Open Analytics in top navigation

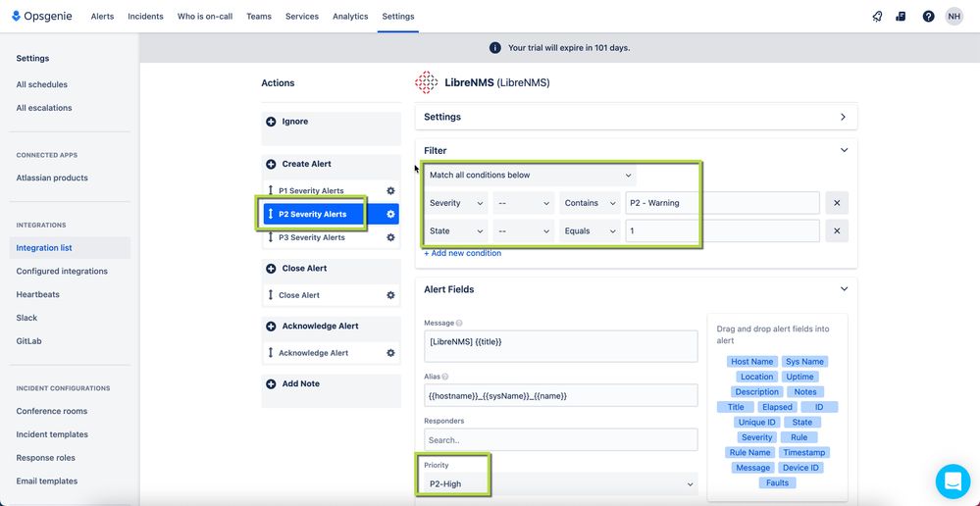pos(350,17)
